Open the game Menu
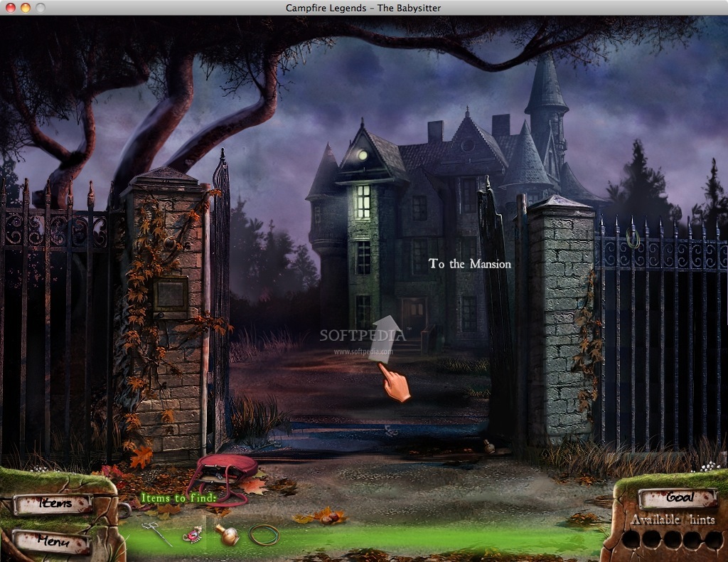728x562 pixels. (52, 541)
